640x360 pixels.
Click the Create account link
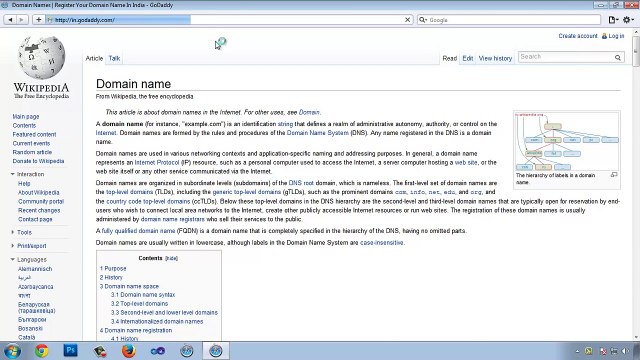point(578,36)
